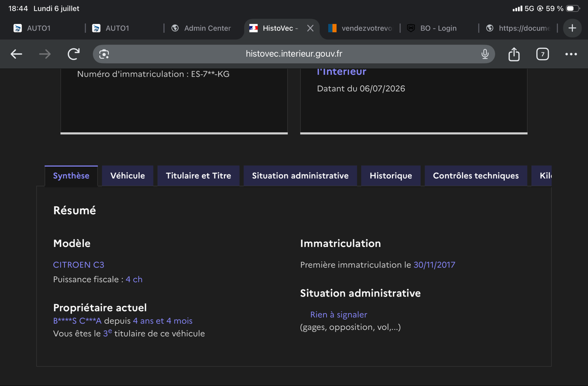Click the forward navigation arrow
588x386 pixels.
(45, 54)
